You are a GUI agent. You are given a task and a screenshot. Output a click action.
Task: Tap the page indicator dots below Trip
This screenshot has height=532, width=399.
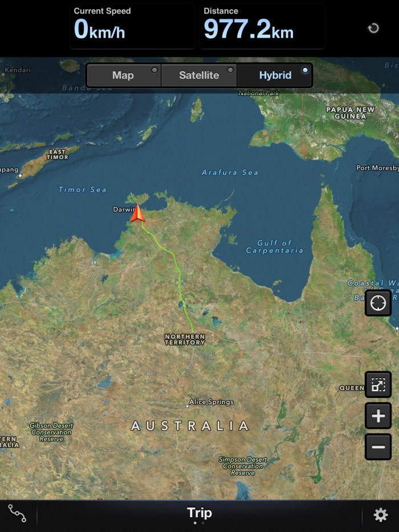pos(199,523)
